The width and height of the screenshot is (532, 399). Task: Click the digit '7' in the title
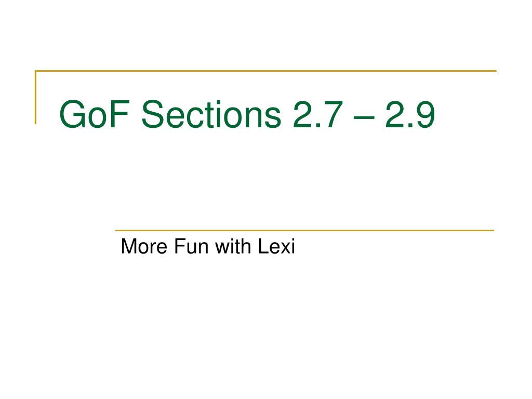(331, 114)
